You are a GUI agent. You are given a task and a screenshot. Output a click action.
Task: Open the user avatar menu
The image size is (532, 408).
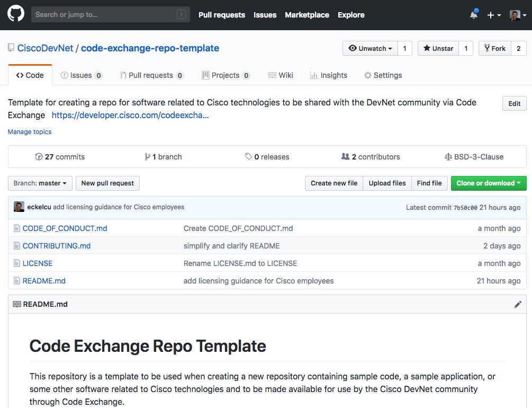pos(518,15)
